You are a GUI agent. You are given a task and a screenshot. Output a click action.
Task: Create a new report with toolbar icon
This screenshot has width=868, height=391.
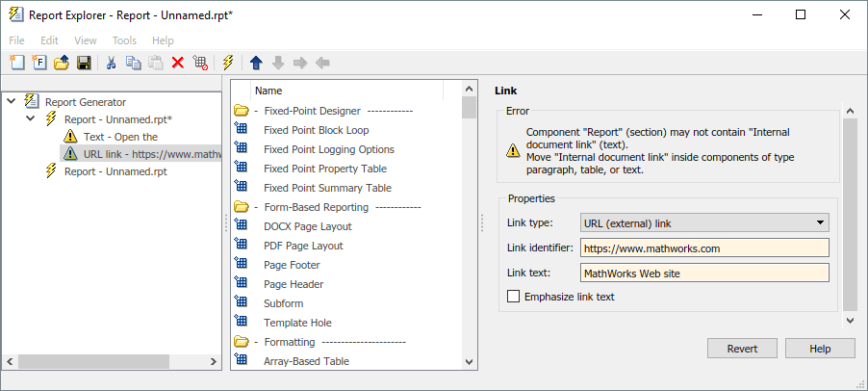click(x=16, y=63)
